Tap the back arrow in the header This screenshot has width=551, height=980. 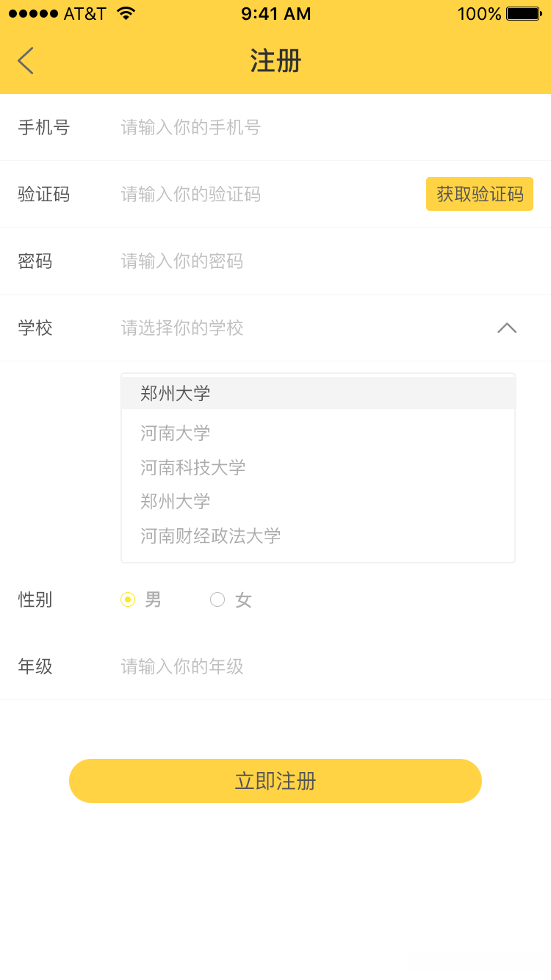click(26, 61)
